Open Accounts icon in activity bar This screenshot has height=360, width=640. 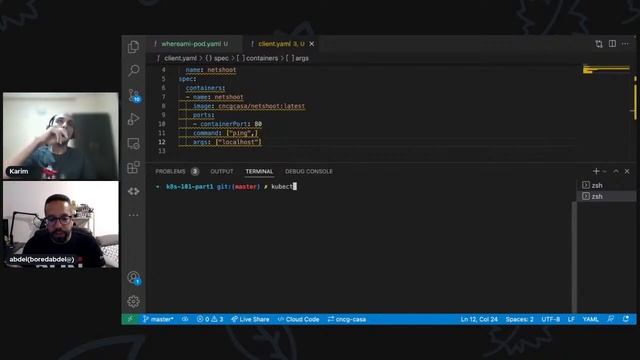(x=133, y=278)
